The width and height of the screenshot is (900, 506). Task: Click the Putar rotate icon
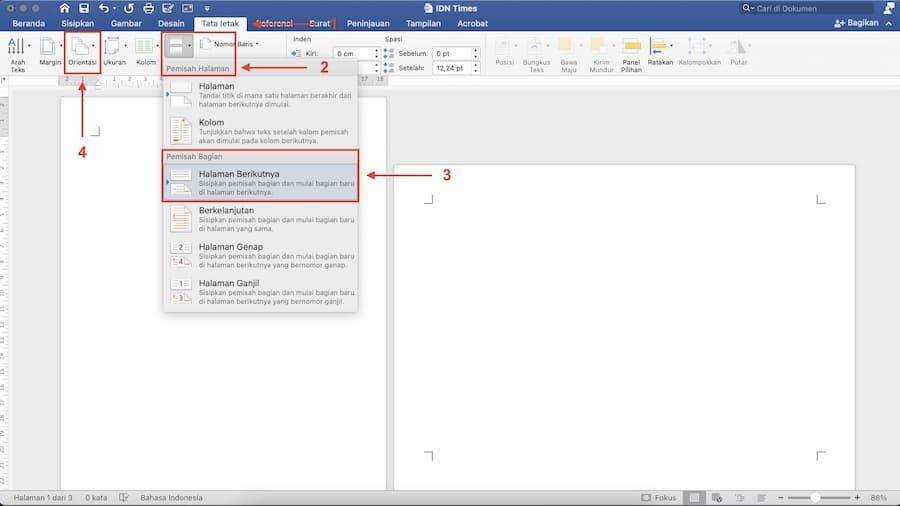point(738,46)
